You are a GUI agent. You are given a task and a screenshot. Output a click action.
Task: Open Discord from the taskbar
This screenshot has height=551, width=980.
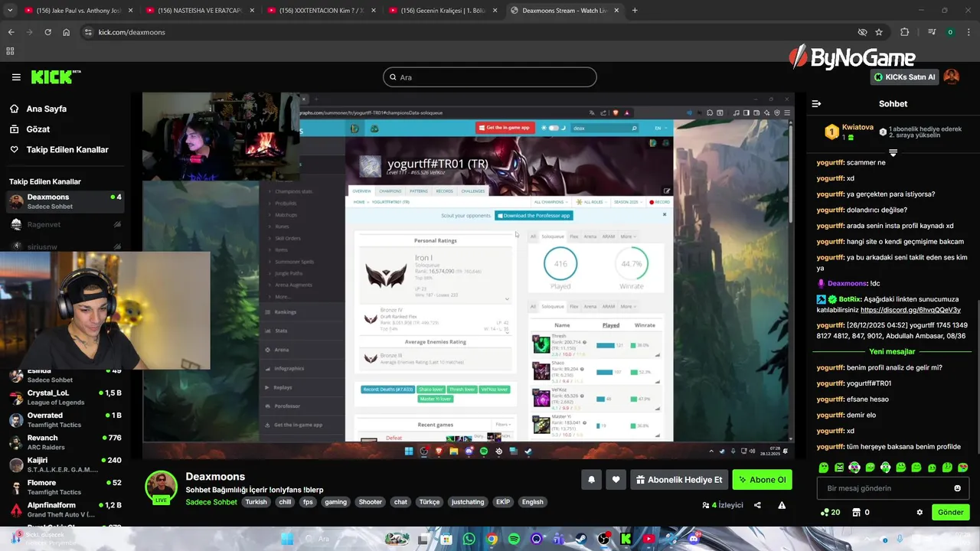click(694, 540)
